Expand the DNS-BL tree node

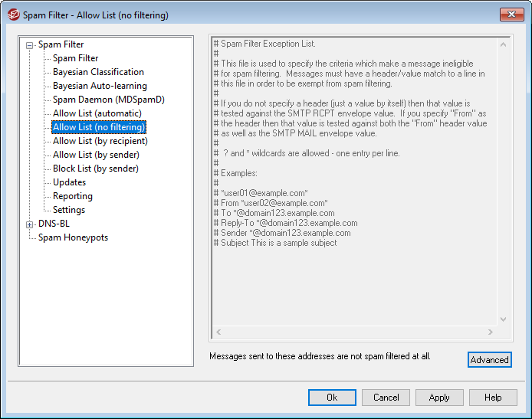click(x=30, y=224)
